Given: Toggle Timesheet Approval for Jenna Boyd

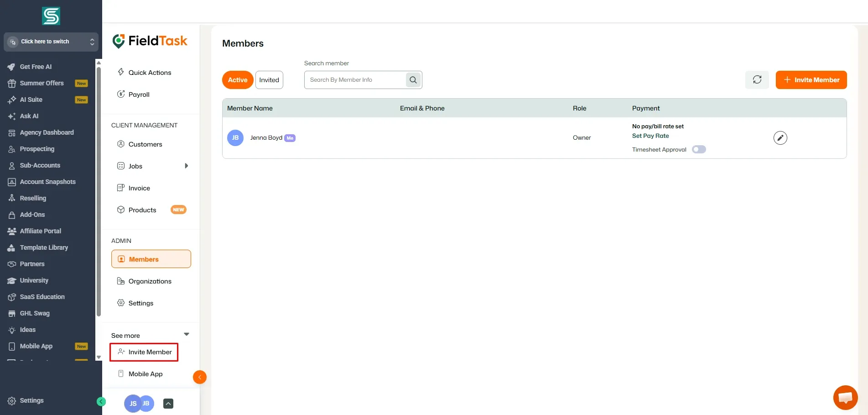Looking at the screenshot, I should tap(699, 149).
